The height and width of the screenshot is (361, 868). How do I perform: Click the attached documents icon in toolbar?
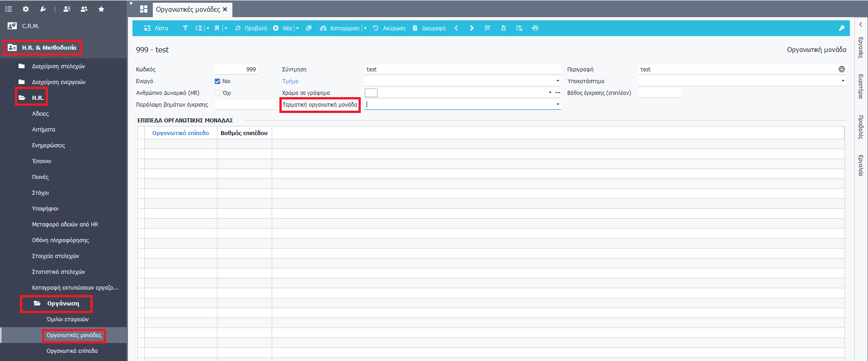point(503,28)
